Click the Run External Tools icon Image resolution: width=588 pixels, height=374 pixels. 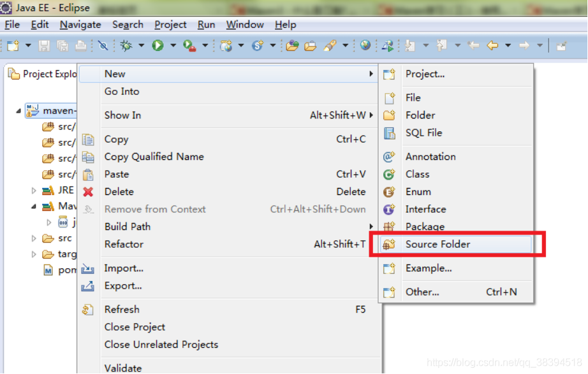(190, 46)
